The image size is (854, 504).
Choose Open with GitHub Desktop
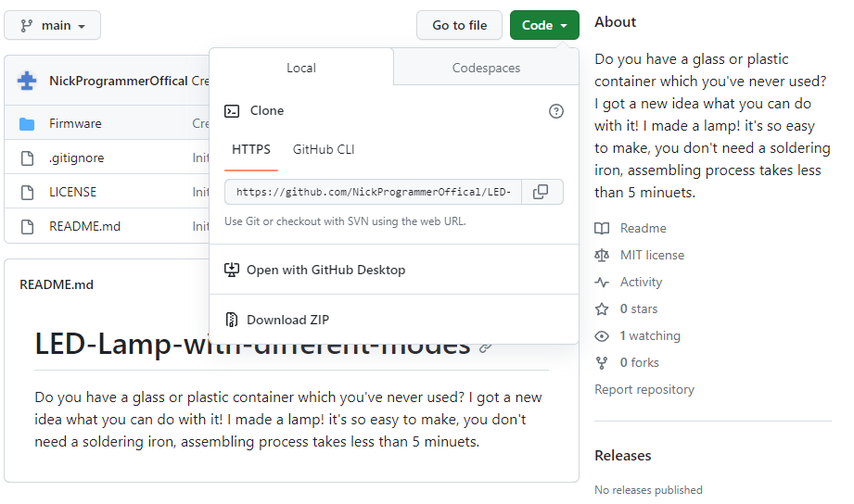click(x=325, y=271)
